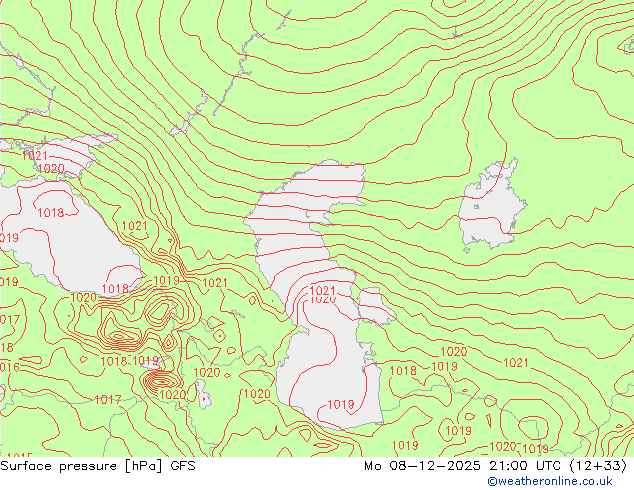Open the weatheronline.co.uk credit link
Screen dimensions: 634x490
(550, 481)
